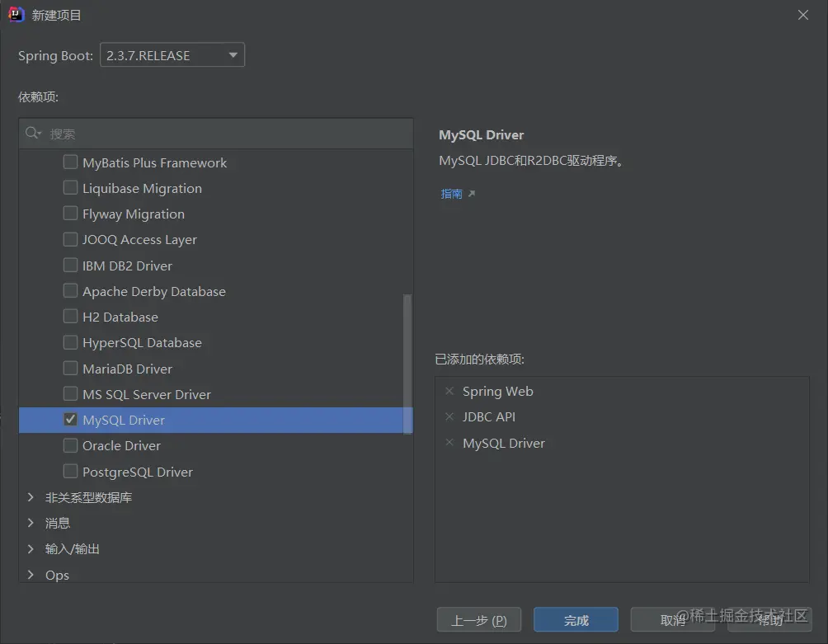Viewport: 828px width, 644px height.
Task: Click the IntelliJ IDEA logo icon
Action: (x=16, y=14)
